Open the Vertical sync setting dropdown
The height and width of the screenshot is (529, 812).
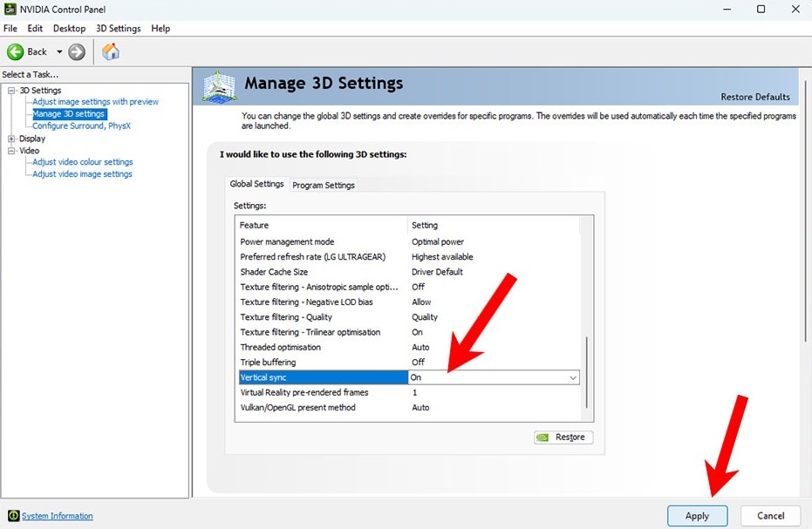tap(572, 376)
